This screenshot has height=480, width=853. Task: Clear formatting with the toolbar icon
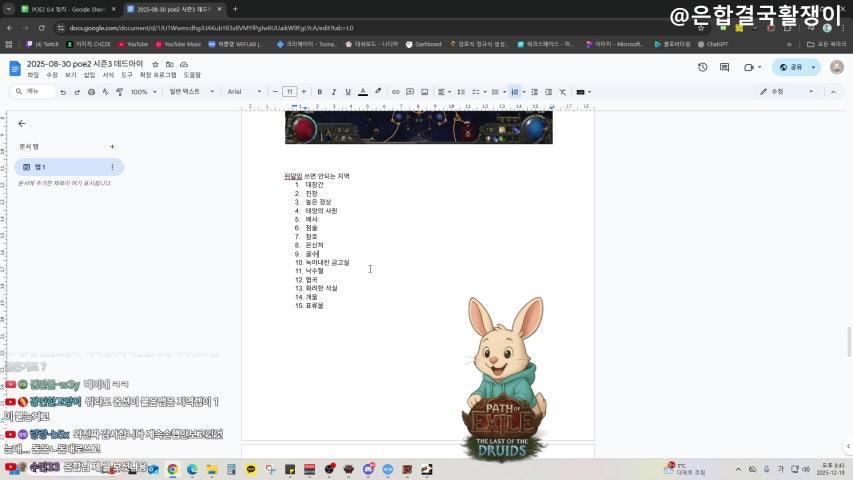click(562, 92)
